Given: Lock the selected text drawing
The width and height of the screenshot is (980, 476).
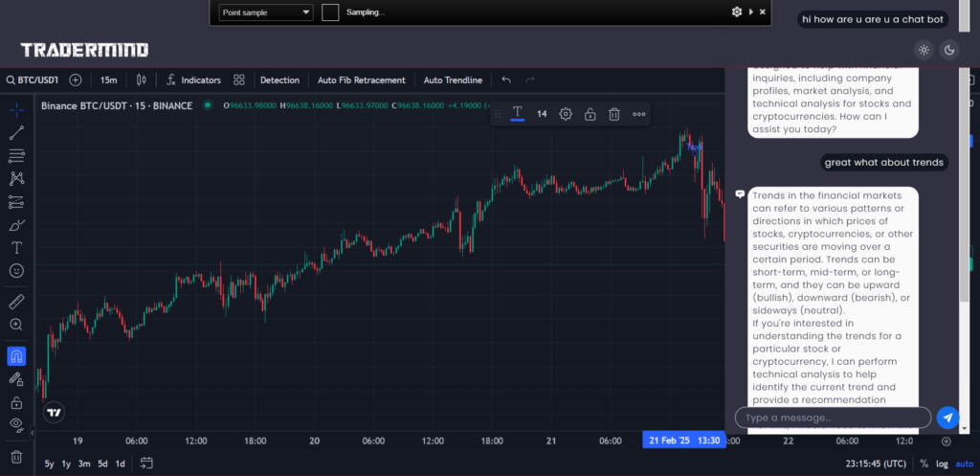Looking at the screenshot, I should point(590,114).
